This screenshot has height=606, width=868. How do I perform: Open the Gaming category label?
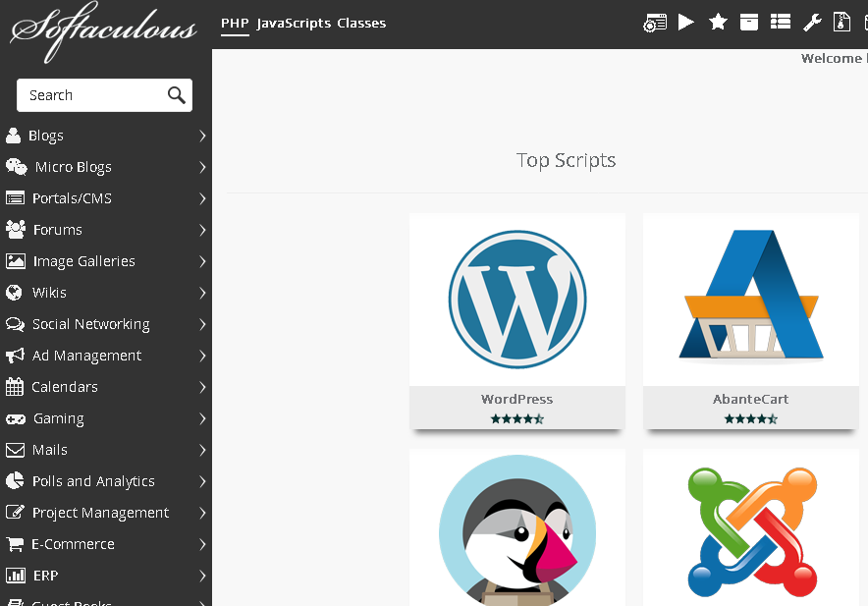tap(59, 418)
